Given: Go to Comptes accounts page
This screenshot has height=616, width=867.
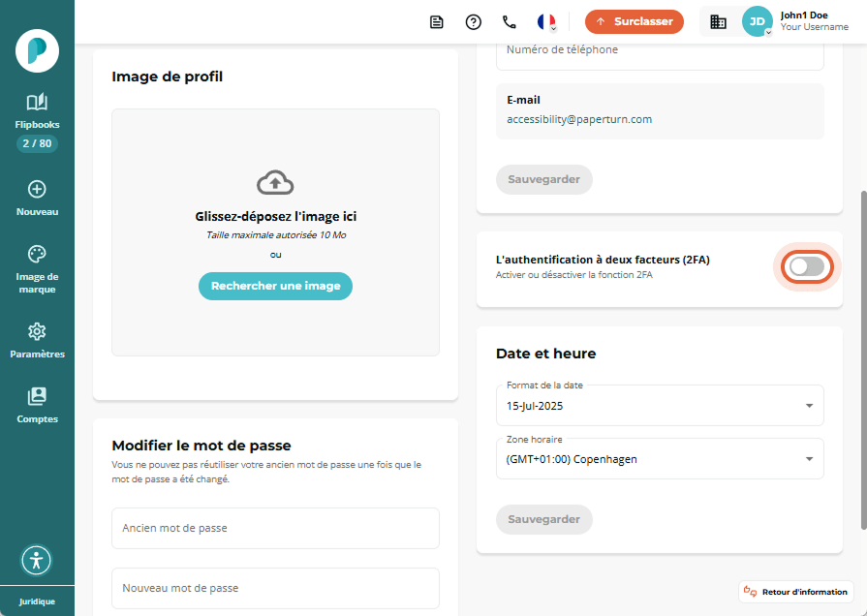Looking at the screenshot, I should (37, 405).
